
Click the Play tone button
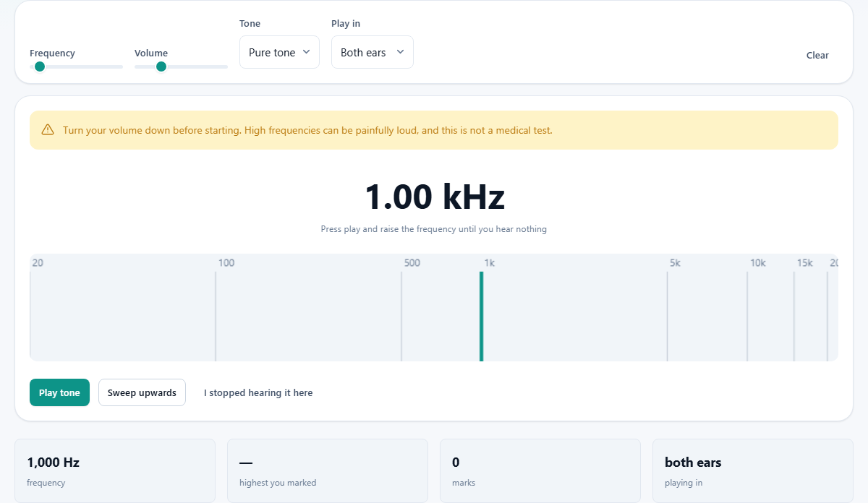tap(59, 392)
